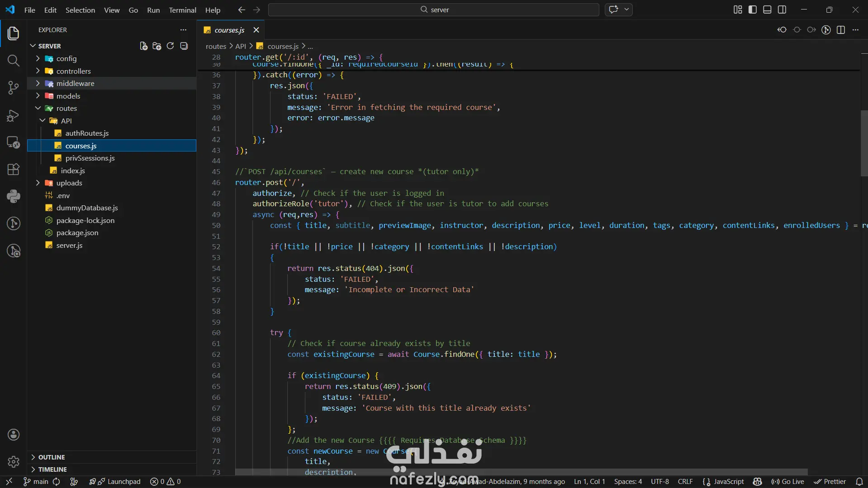Open authRoutes.js in the explorer
The height and width of the screenshot is (488, 868).
(x=112, y=133)
